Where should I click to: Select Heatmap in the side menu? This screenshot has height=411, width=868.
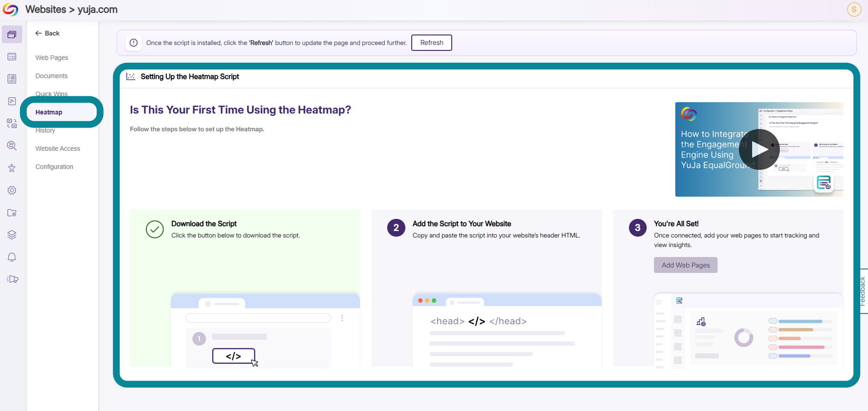pyautogui.click(x=61, y=112)
